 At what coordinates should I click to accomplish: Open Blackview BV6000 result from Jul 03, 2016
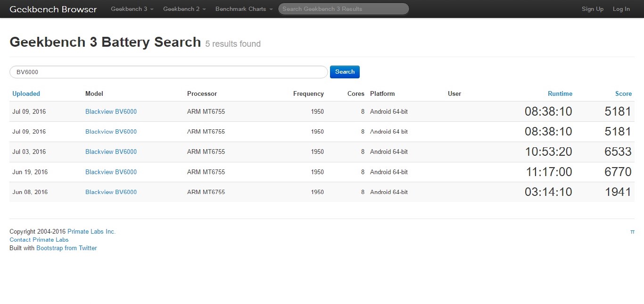tap(111, 152)
